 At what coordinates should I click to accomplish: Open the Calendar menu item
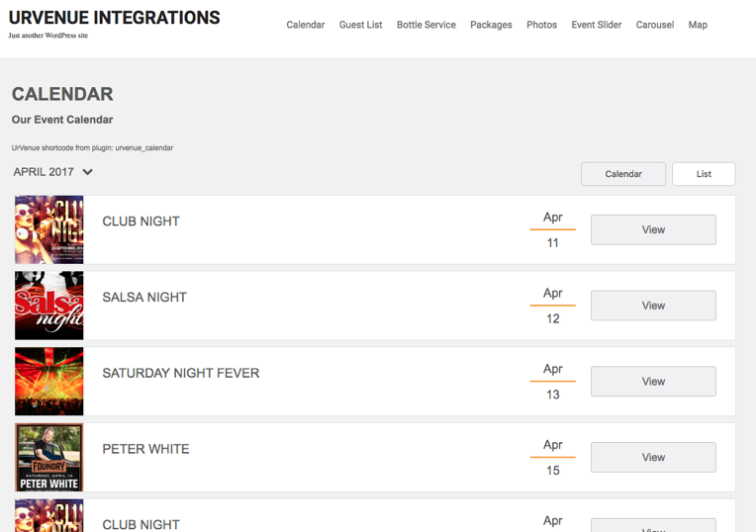pyautogui.click(x=305, y=25)
